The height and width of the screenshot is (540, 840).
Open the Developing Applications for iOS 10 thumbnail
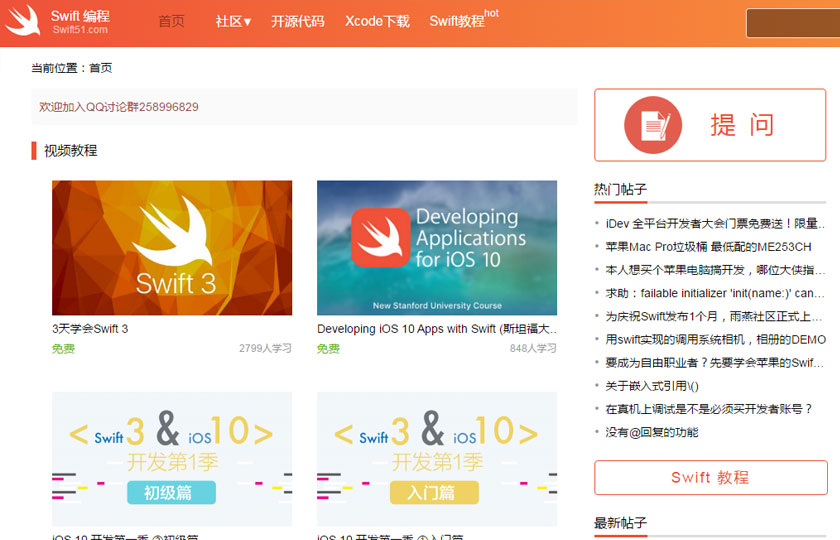pyautogui.click(x=437, y=248)
